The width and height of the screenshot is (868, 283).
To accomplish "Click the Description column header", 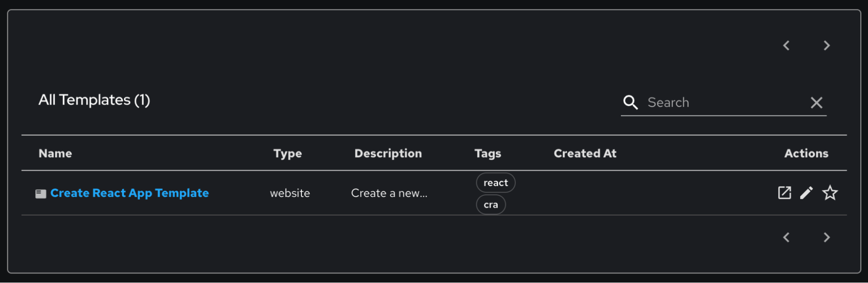I will (x=388, y=154).
